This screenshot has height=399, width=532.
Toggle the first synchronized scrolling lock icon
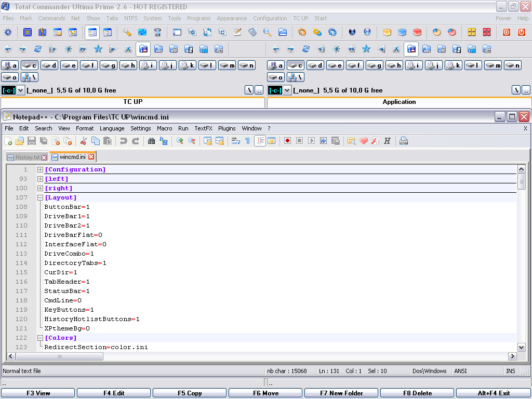(x=208, y=141)
